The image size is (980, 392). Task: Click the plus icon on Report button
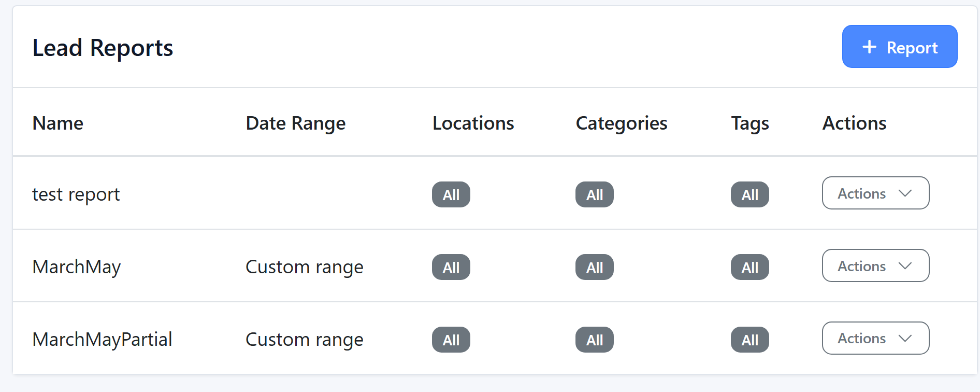coord(869,47)
